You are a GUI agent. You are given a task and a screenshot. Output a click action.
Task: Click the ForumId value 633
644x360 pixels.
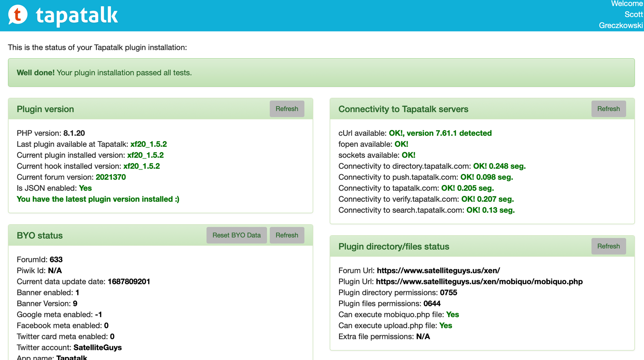[x=56, y=259]
